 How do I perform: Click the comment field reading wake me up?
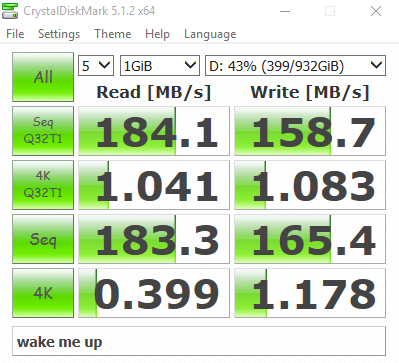199,341
